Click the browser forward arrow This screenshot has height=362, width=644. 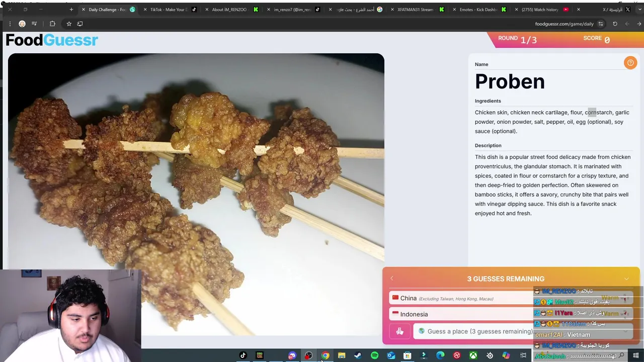627,24
